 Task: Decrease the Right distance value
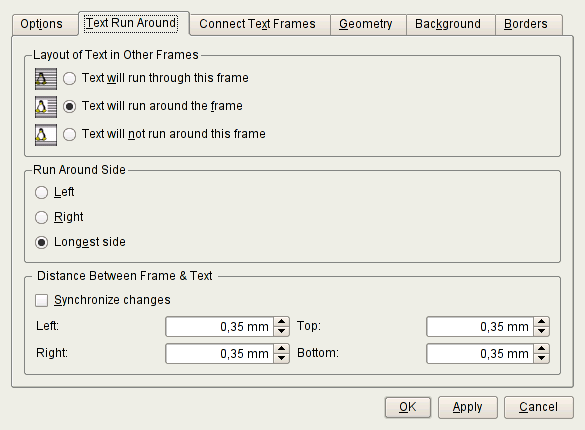pos(282,358)
